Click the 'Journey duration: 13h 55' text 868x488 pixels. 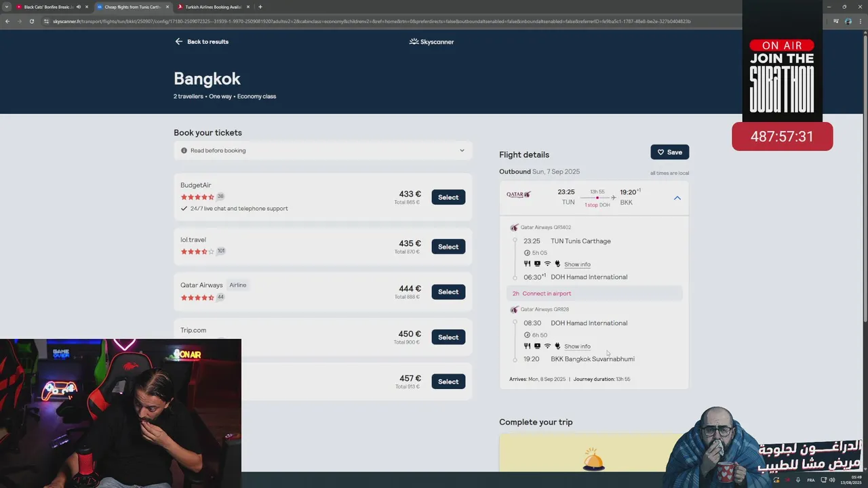point(601,379)
